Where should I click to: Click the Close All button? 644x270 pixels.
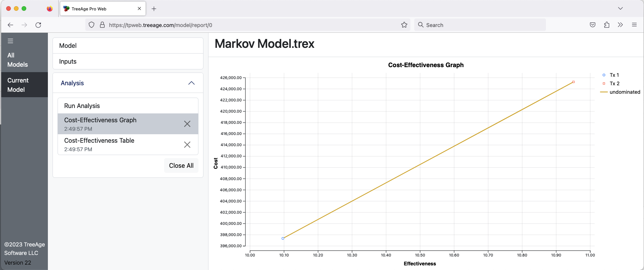click(x=181, y=165)
